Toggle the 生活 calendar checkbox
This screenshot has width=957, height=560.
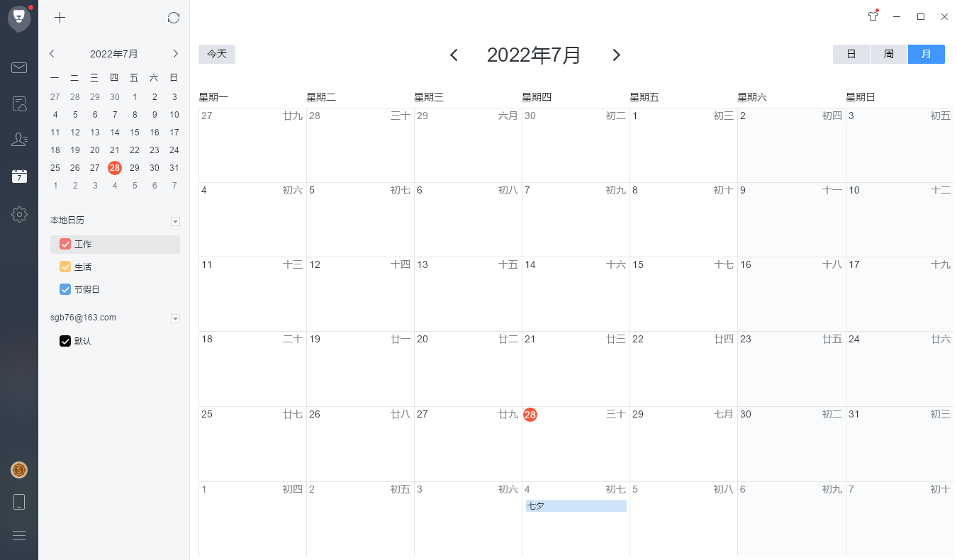pyautogui.click(x=65, y=267)
